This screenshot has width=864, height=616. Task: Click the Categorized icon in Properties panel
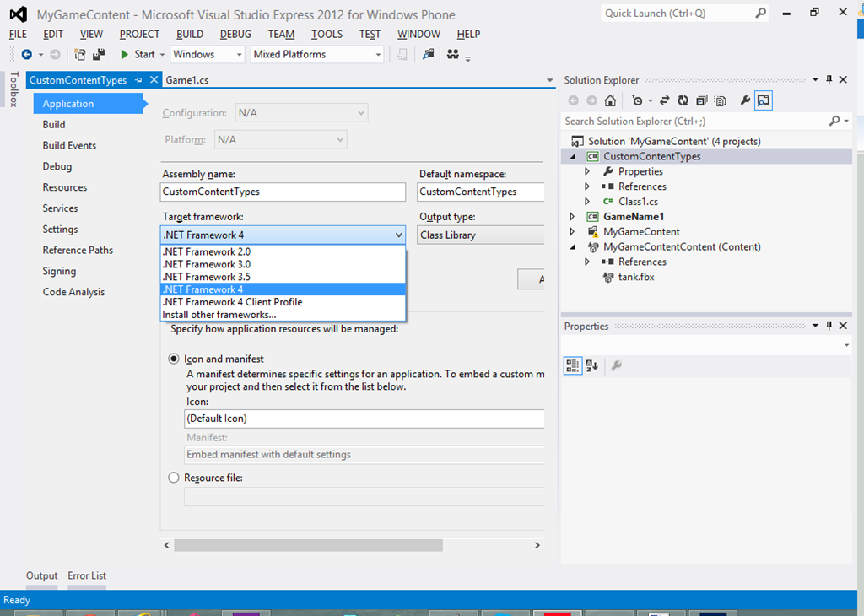573,365
